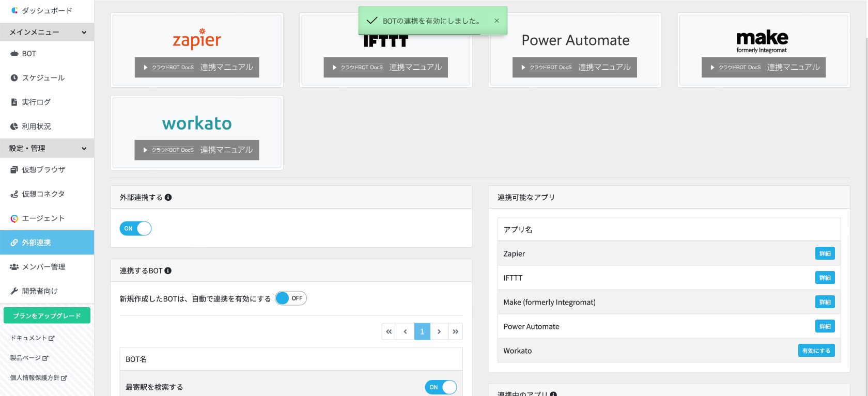This screenshot has width=868, height=396.
Task: Collapse the メインメニュー section
Action: click(x=47, y=32)
